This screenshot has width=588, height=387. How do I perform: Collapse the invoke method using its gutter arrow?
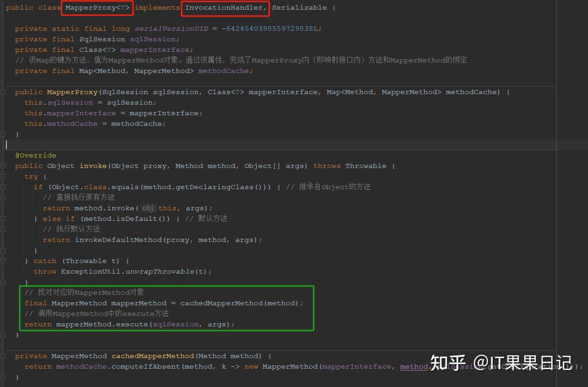[4, 166]
